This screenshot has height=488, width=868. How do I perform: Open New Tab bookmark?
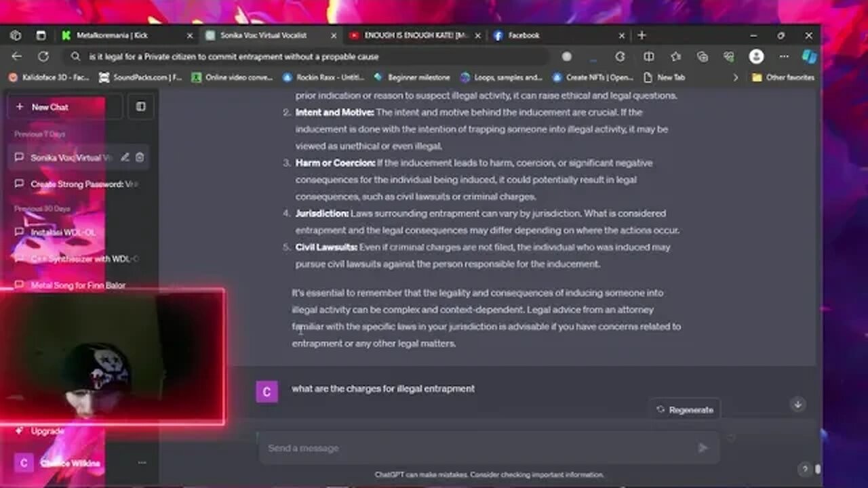(665, 77)
